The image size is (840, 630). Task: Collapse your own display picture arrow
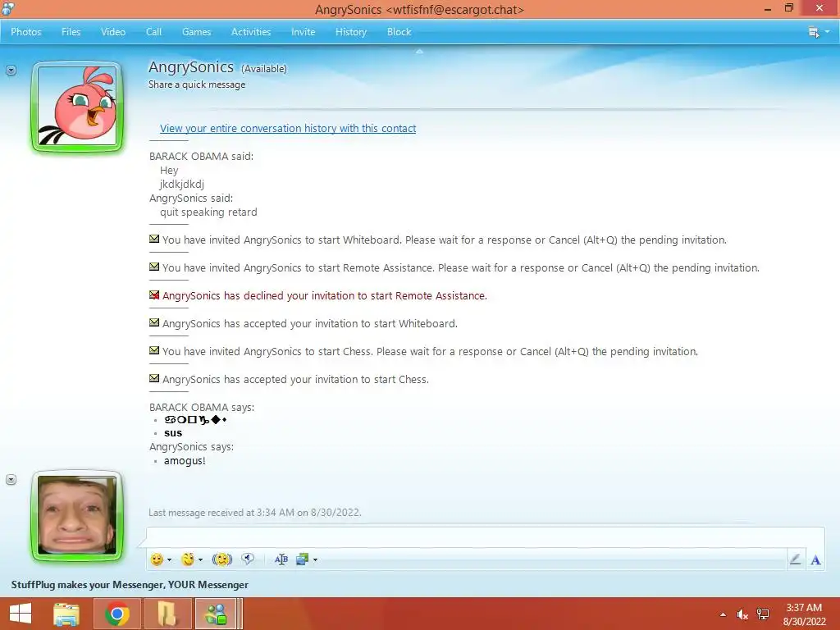click(x=11, y=479)
